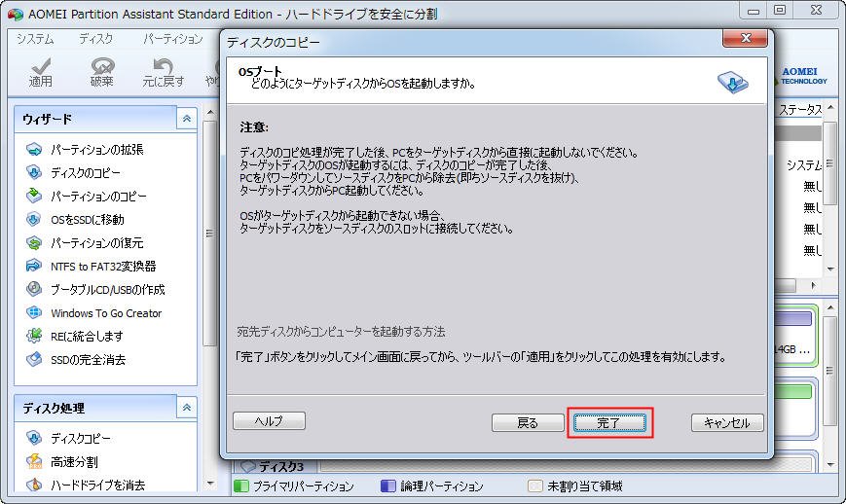846x504 pixels.
Task: Click the 未割り当て領域 legend swatch
Action: (534, 486)
